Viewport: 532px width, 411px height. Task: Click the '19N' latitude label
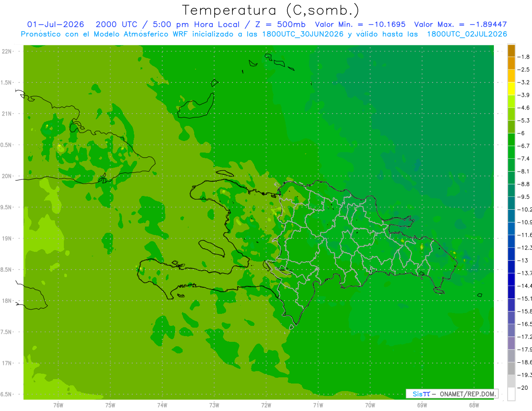pos(7,239)
